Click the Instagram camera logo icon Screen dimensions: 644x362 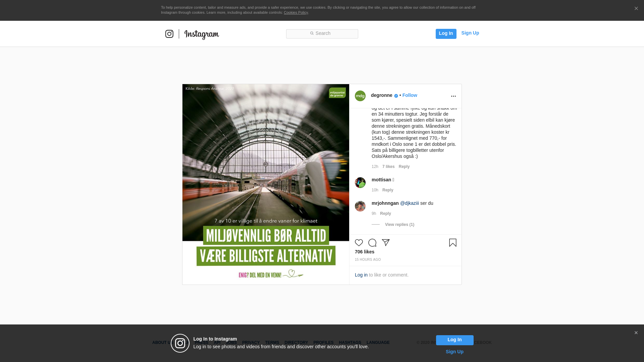tap(169, 34)
